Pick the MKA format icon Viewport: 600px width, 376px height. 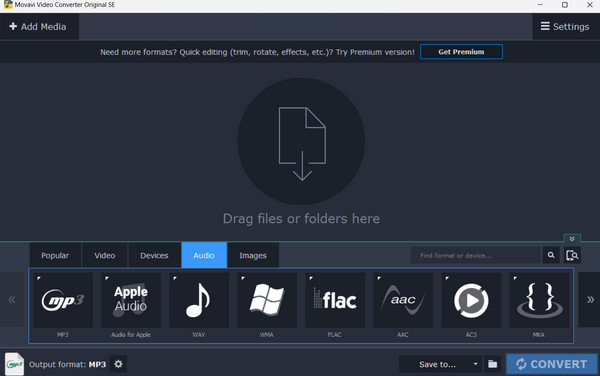[x=540, y=300]
